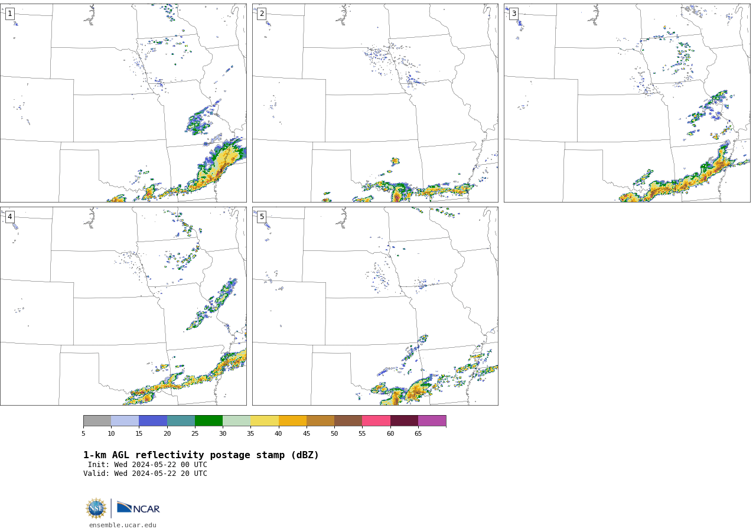This screenshot has width=756, height=532.
Task: Click the colorbar tick label 20
Action: 167,433
